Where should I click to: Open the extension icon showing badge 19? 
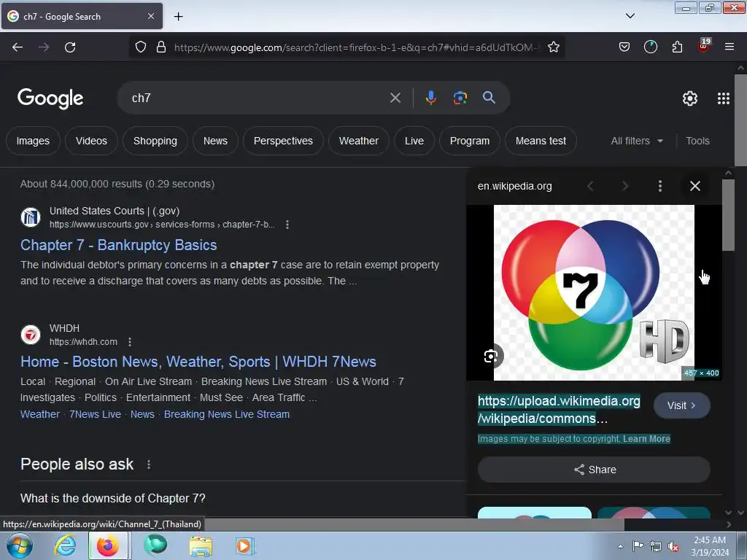704,46
